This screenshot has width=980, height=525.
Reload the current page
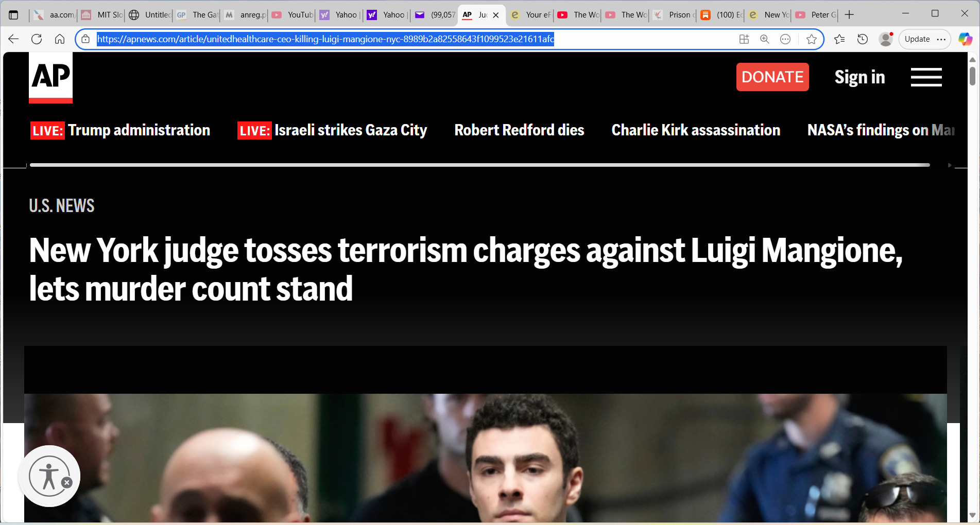[37, 39]
